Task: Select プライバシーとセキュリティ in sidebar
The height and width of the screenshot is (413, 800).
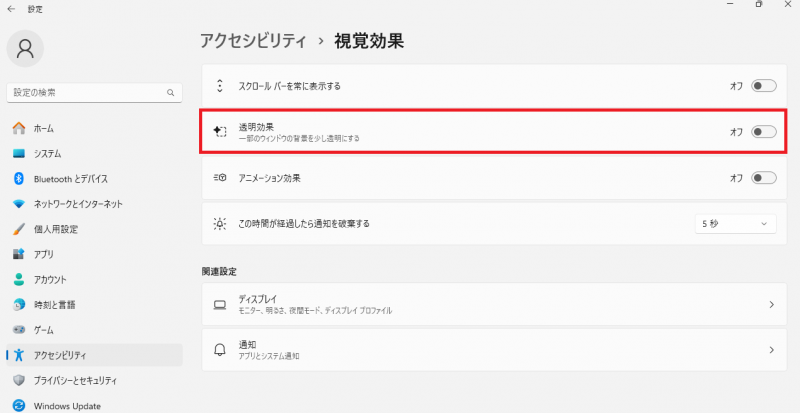Action: (x=75, y=380)
